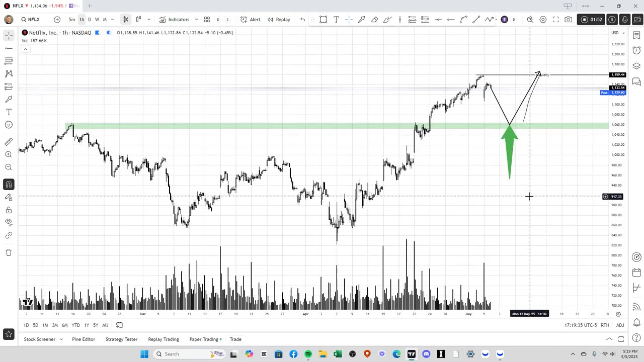Image resolution: width=644 pixels, height=362 pixels.
Task: Select the crosshair tool in left toolbar
Action: [9, 35]
